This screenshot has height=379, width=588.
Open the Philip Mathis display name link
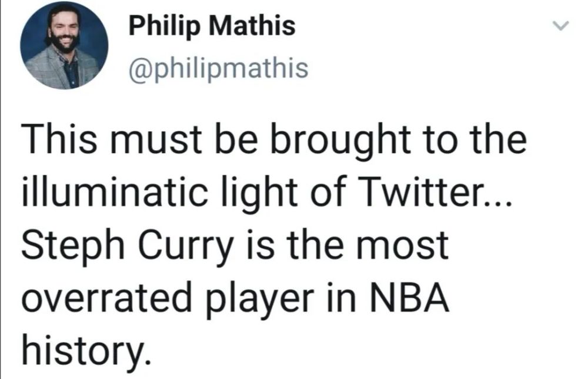(x=212, y=27)
